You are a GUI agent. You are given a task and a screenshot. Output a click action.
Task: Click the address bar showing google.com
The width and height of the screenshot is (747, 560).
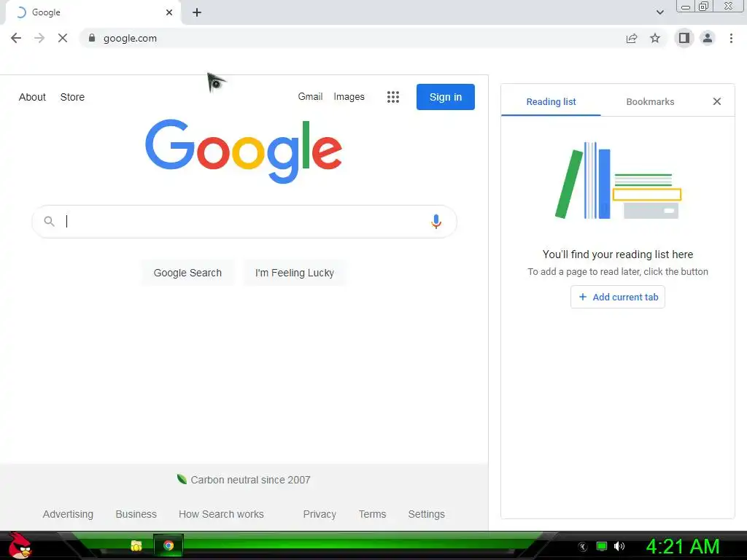(352, 38)
